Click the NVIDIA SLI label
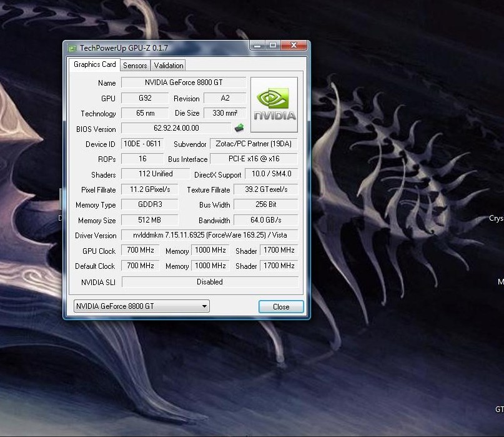Image resolution: width=504 pixels, height=437 pixels. click(98, 283)
